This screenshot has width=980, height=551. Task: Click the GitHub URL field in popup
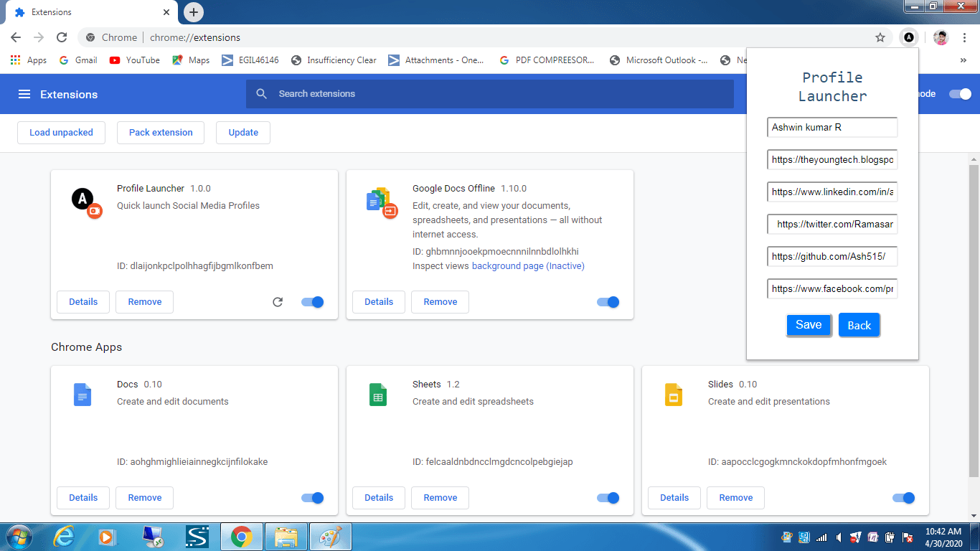pyautogui.click(x=832, y=256)
